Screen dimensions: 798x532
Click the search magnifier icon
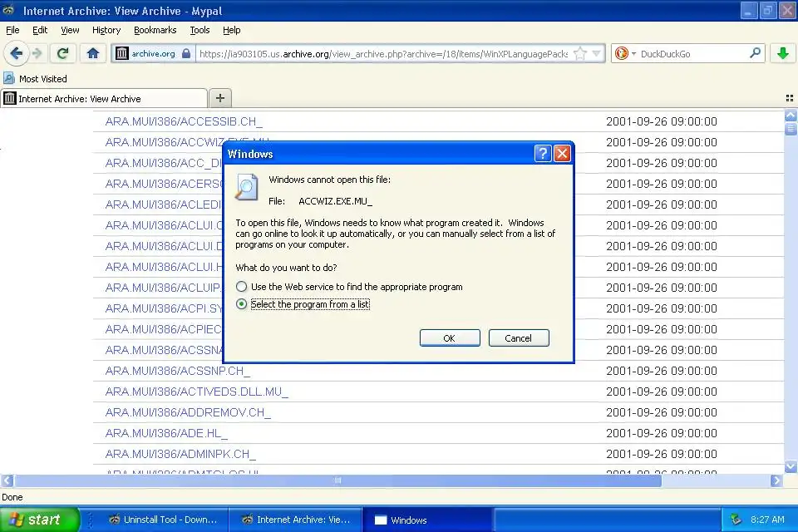(x=756, y=53)
